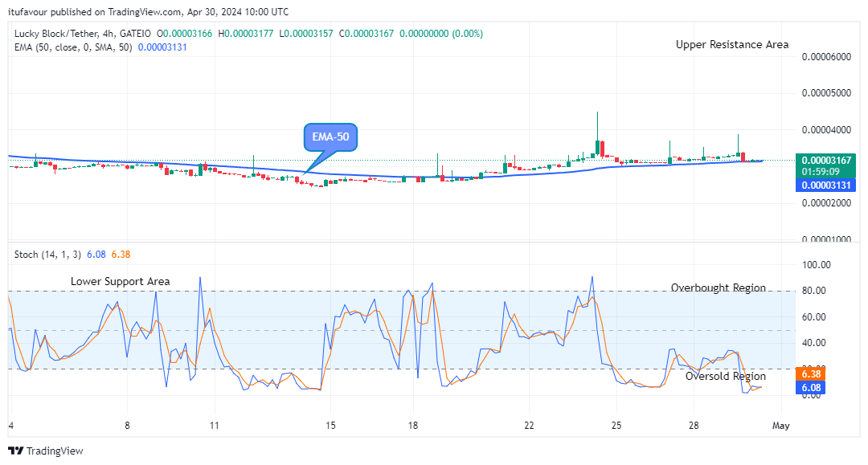The image size is (868, 465).
Task: Click the date label 11 on time axis
Action: pos(215,426)
